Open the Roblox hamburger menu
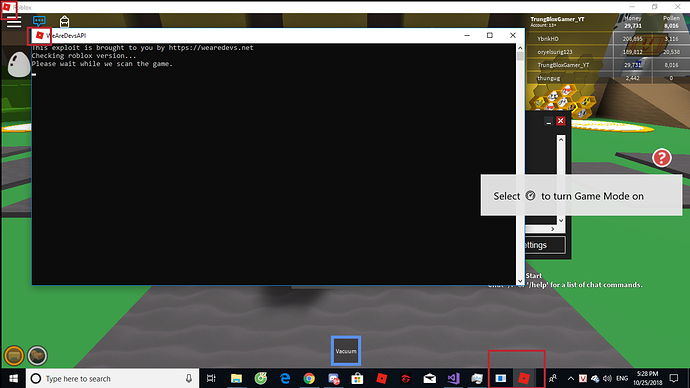 coord(14,22)
